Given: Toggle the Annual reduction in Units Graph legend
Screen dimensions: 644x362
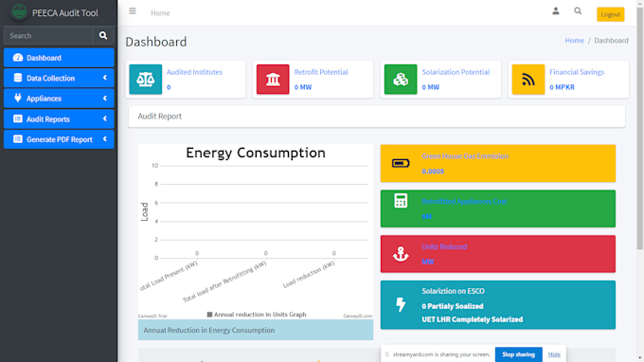Looking at the screenshot, I should coord(257,315).
